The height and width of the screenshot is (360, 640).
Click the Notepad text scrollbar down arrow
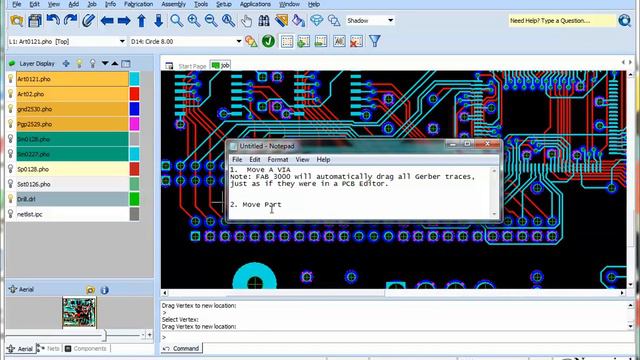[494, 214]
